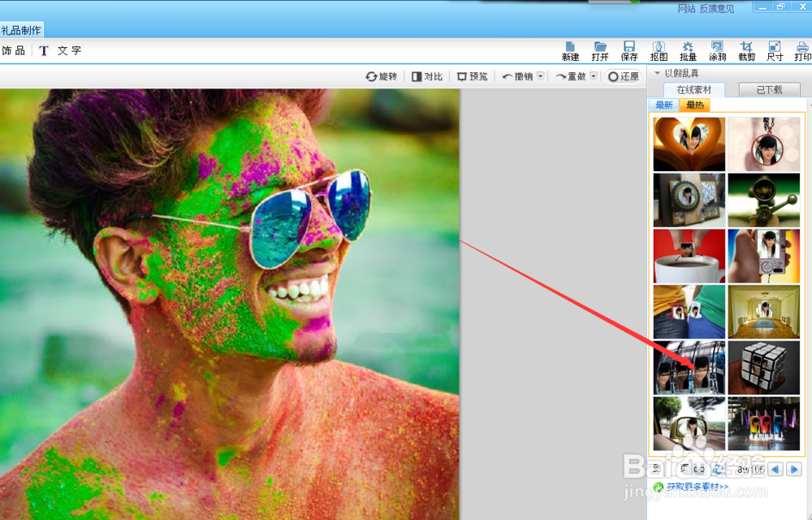812x520 pixels.
Task: Collapse the 以假乱真 panel triangle
Action: pyautogui.click(x=657, y=73)
